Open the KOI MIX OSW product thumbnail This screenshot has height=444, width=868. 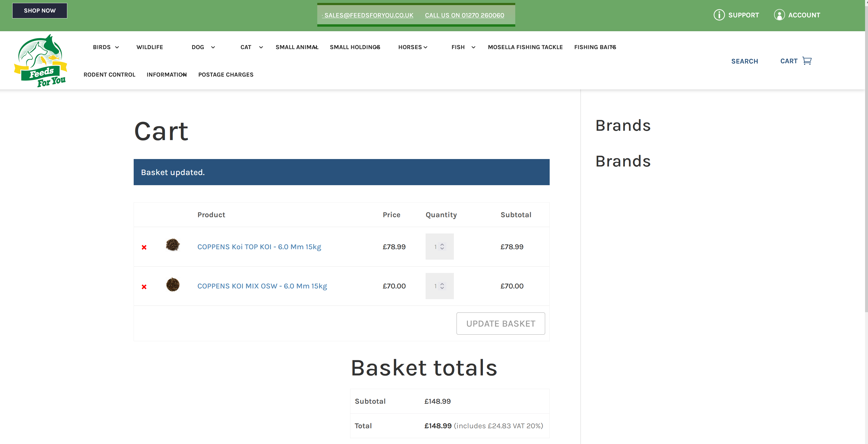coord(173,285)
